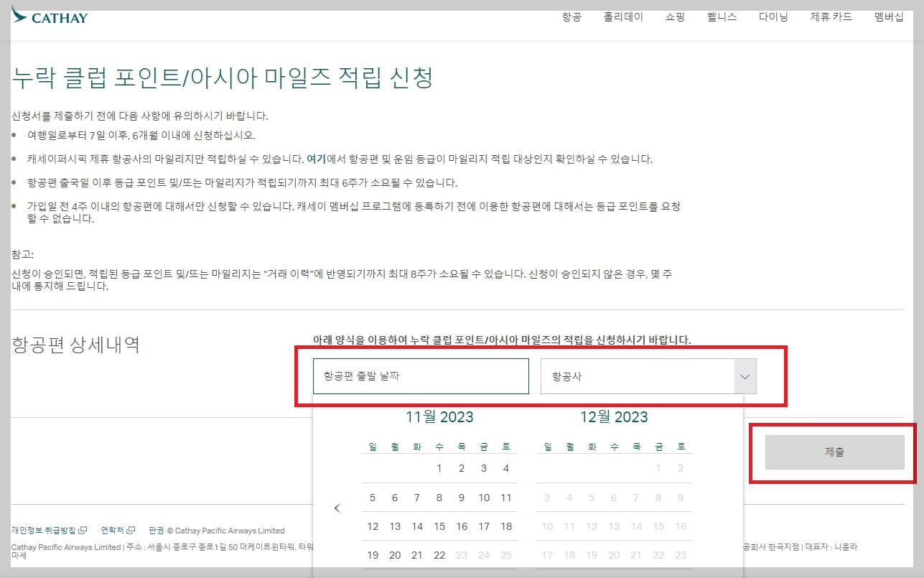Image resolution: width=924 pixels, height=578 pixels.
Task: Open 판권 footer link
Action: tap(156, 531)
